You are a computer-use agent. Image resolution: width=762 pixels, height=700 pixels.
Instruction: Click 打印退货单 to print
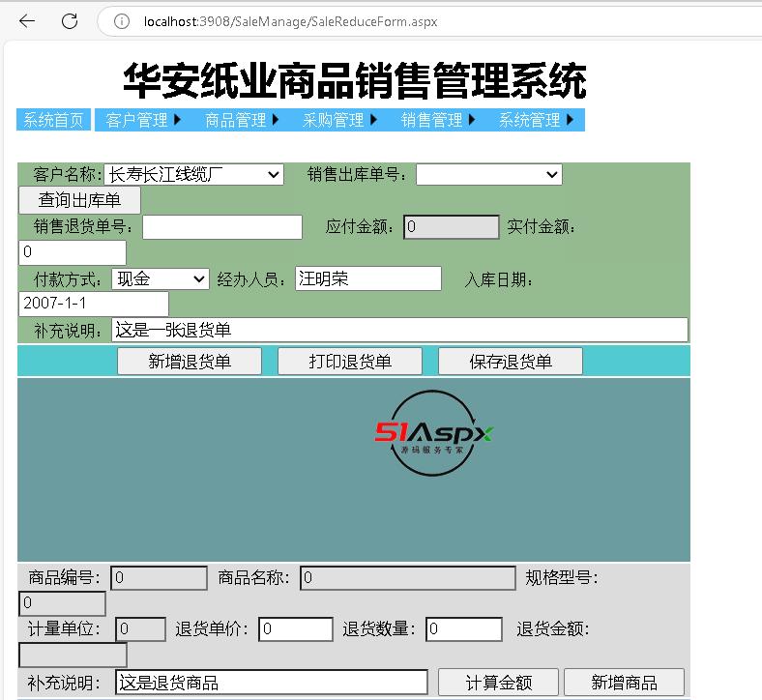tap(350, 362)
